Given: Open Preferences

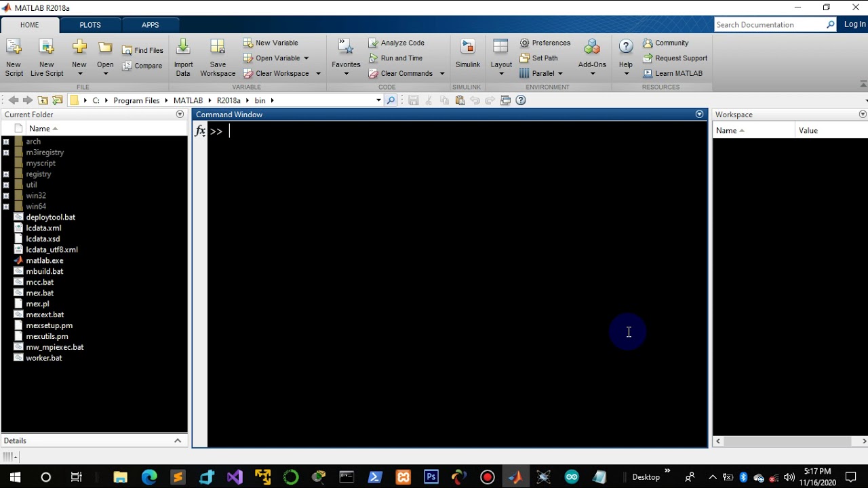Looking at the screenshot, I should pos(545,43).
